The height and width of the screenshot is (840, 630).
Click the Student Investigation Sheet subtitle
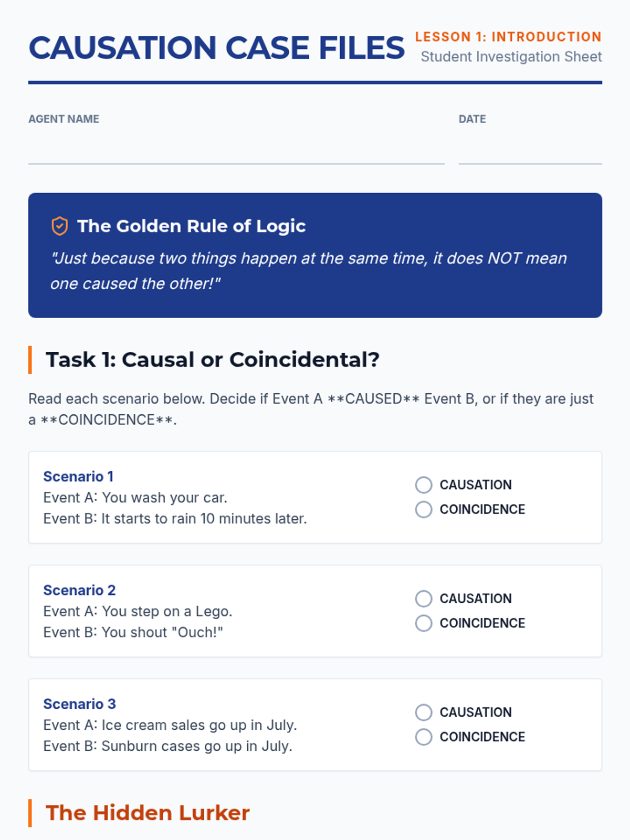pos(511,57)
